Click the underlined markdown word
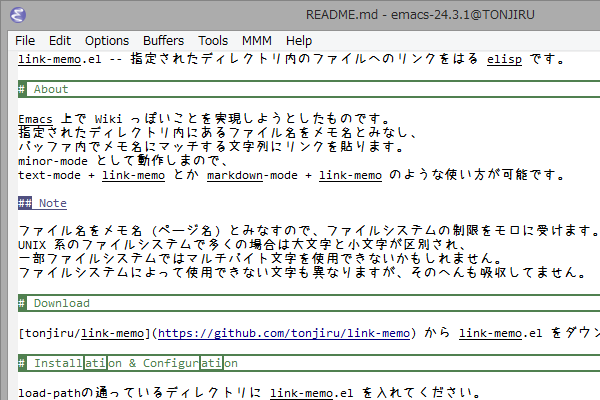The width and height of the screenshot is (600, 400). [235, 175]
